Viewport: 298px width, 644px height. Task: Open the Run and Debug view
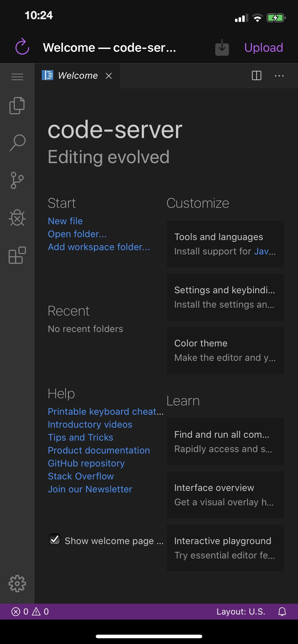point(17,218)
